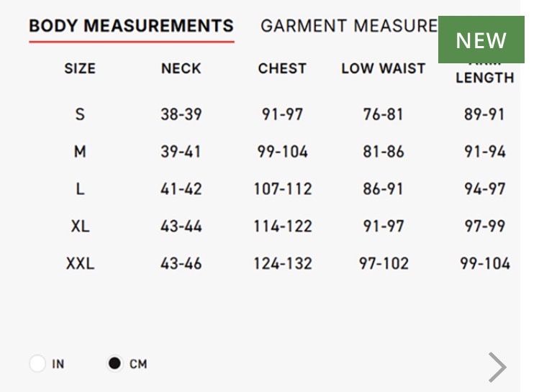557x392 pixels.
Task: Click the green NEW badge
Action: point(481,40)
